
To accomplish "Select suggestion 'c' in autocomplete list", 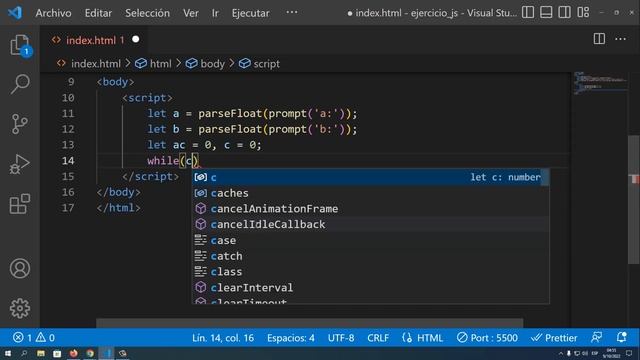I will 370,177.
